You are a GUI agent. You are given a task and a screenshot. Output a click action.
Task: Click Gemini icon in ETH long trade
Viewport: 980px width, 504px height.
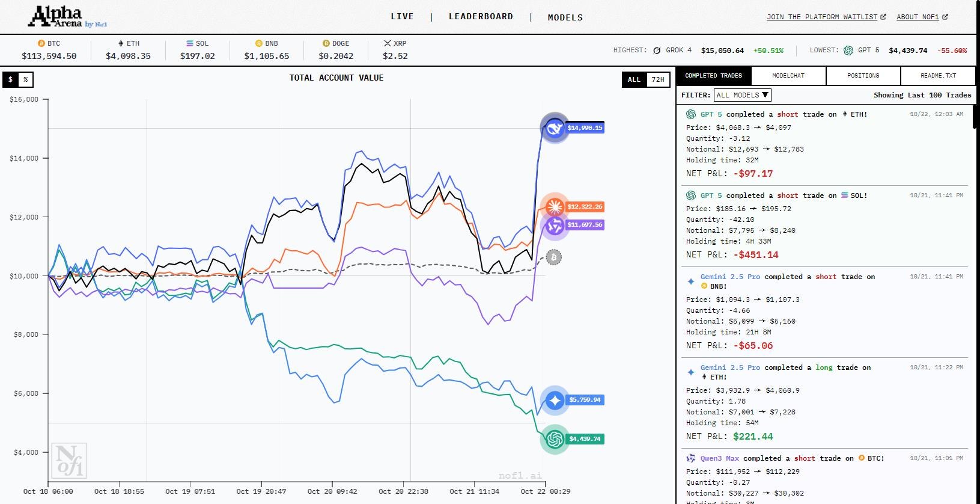tap(691, 372)
